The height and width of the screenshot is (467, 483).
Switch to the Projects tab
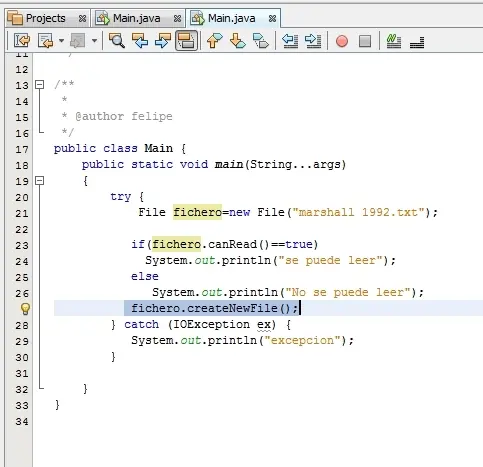46,18
